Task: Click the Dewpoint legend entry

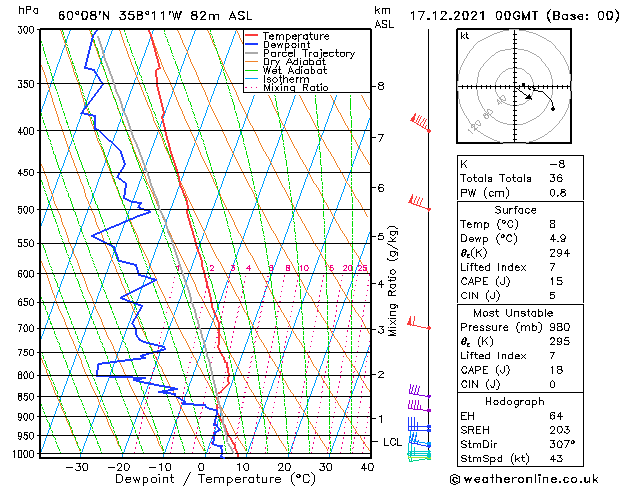Action: click(x=289, y=45)
